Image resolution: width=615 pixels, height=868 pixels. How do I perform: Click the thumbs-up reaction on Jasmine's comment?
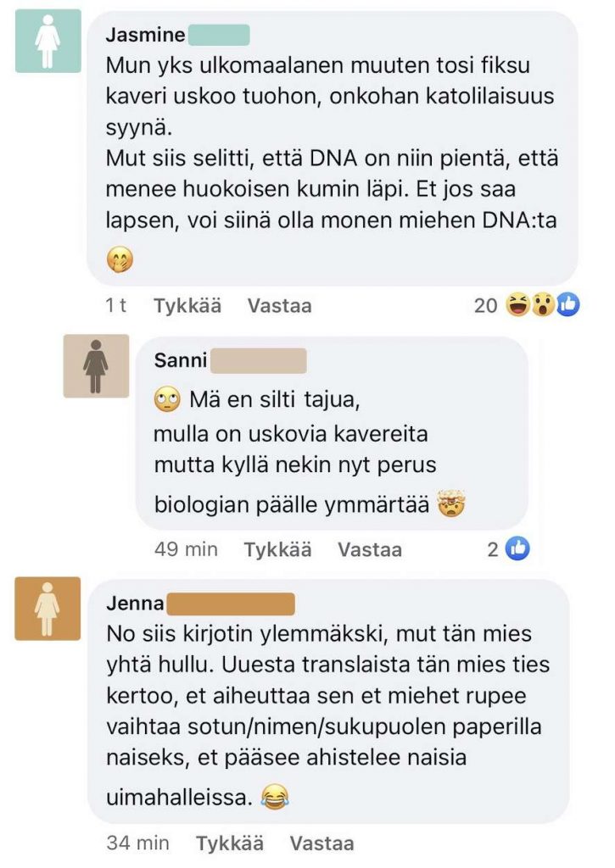click(x=567, y=305)
